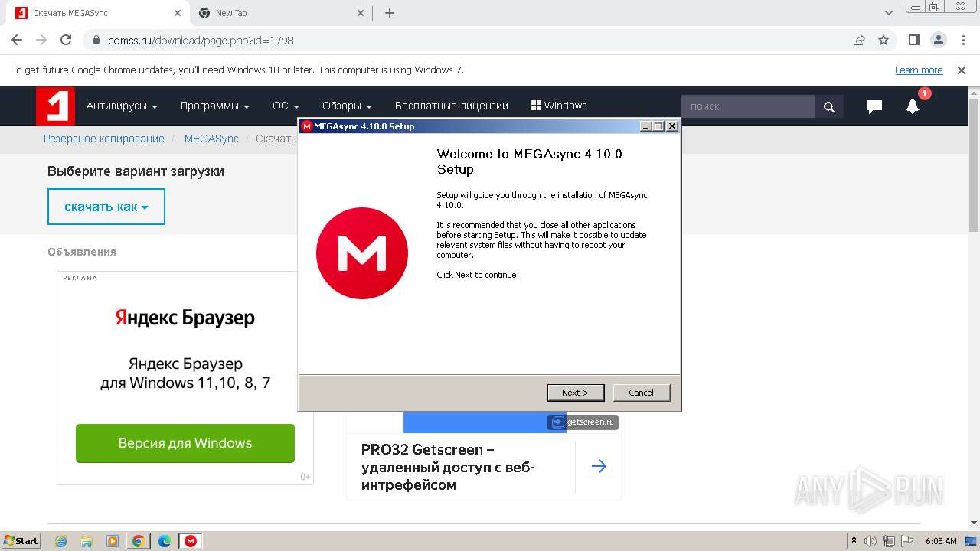Click getscreen.ru badge
This screenshot has height=551, width=980.
583,422
